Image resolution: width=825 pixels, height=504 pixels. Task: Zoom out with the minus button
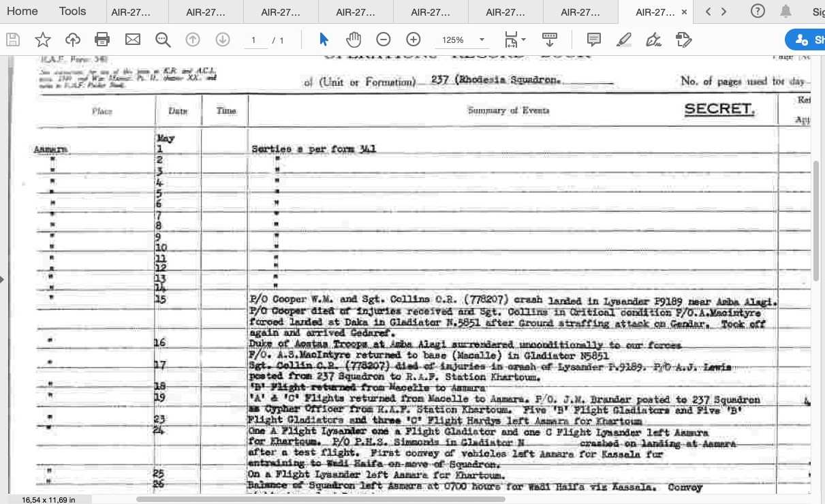coord(384,40)
